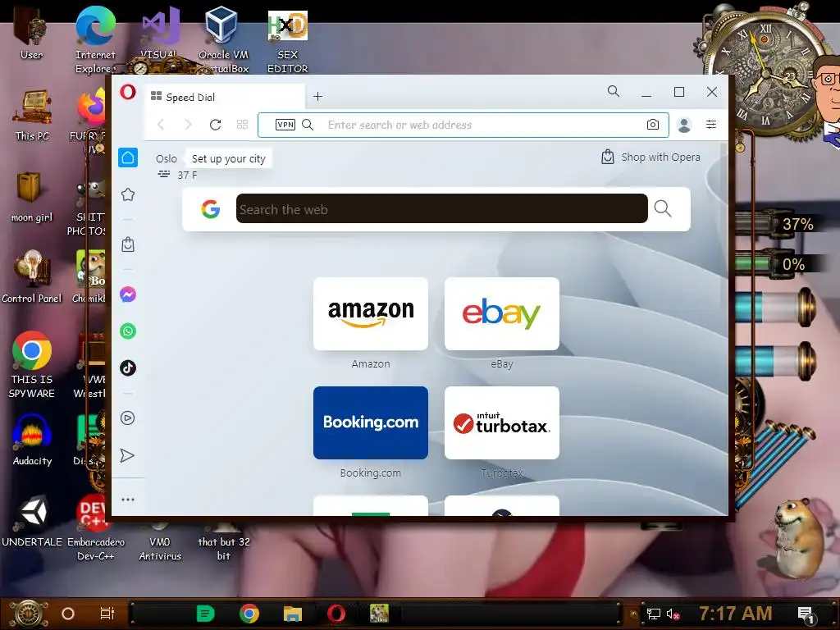Click the Opera menu logo
Image resolution: width=840 pixels, height=630 pixels.
point(127,92)
